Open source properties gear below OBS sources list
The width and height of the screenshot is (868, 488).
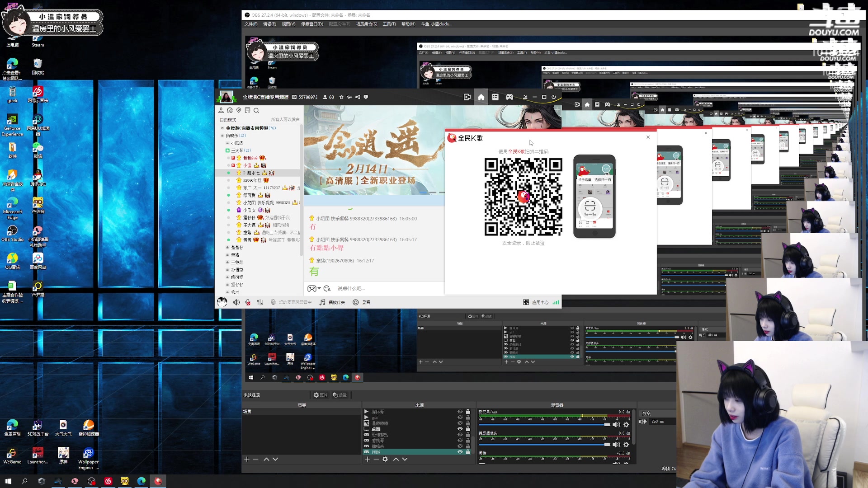385,459
